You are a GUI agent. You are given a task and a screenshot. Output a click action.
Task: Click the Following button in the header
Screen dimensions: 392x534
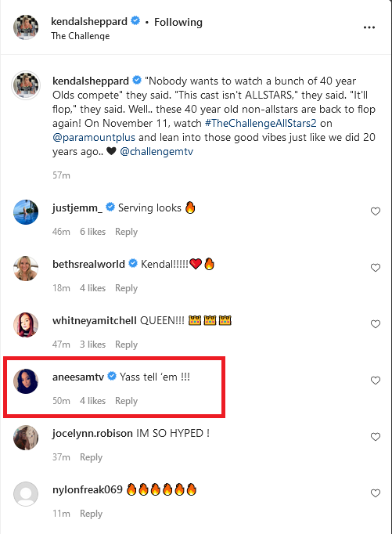tap(178, 22)
